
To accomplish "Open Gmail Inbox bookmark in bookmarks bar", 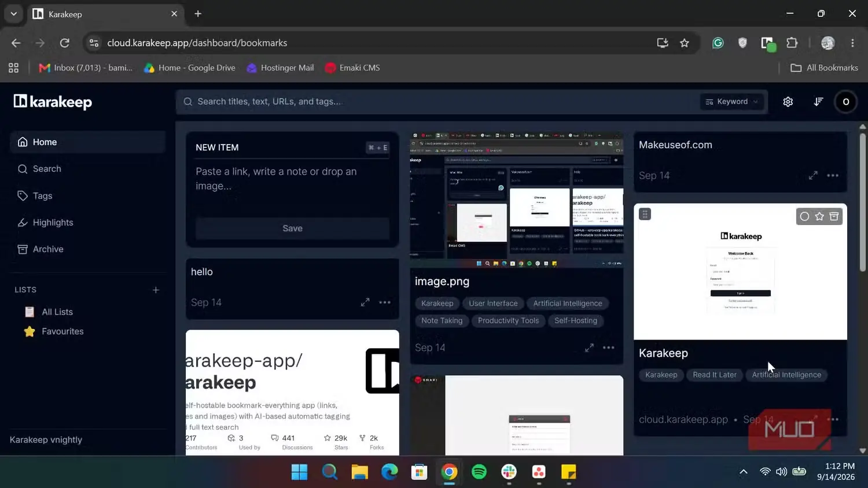I will tap(86, 68).
